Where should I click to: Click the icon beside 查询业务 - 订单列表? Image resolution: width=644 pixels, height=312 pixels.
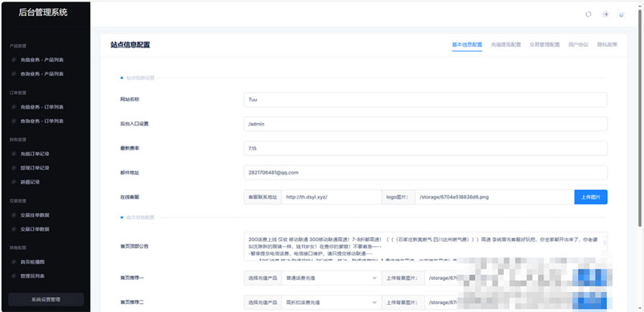14,121
